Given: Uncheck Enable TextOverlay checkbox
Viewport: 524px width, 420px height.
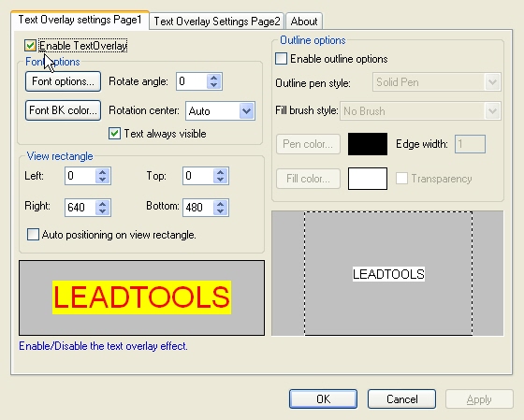Looking at the screenshot, I should click(x=30, y=46).
